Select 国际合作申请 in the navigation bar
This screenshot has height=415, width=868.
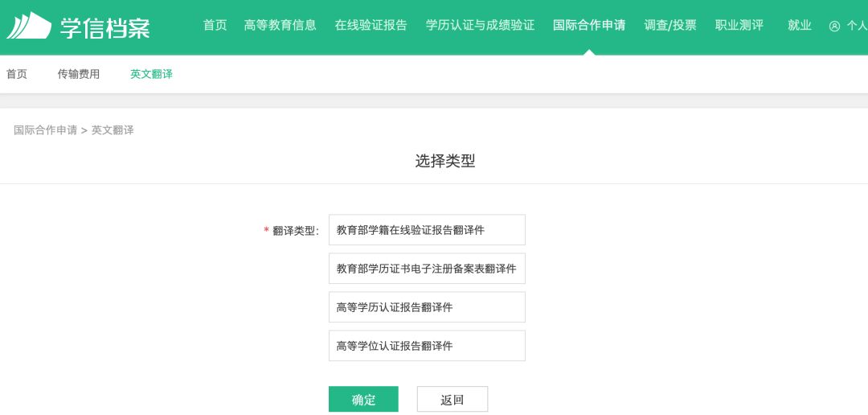click(589, 25)
